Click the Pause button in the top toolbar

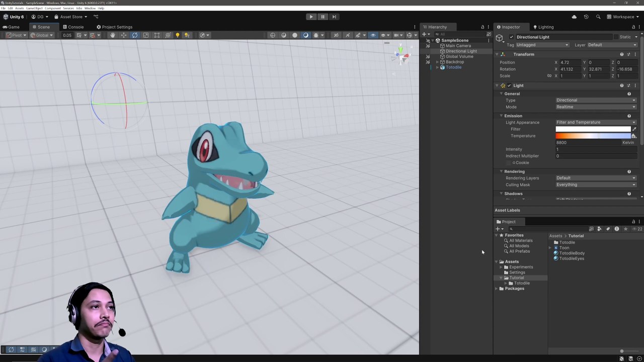tap(323, 17)
